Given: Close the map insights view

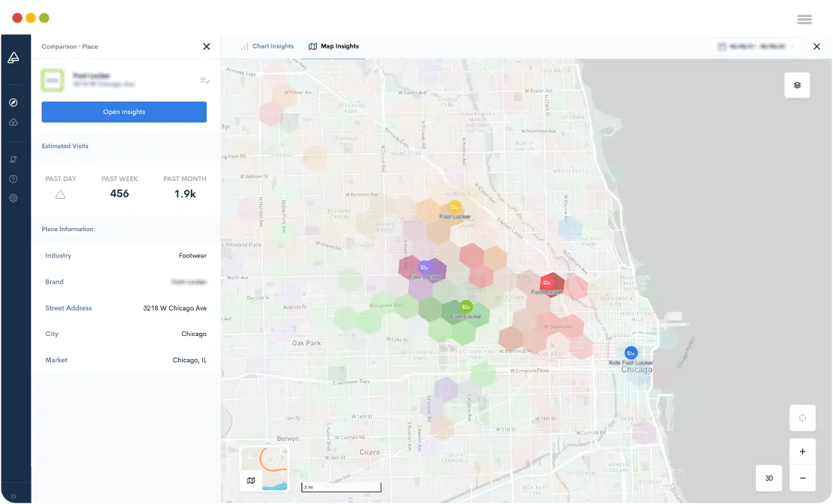Looking at the screenshot, I should click(x=817, y=47).
